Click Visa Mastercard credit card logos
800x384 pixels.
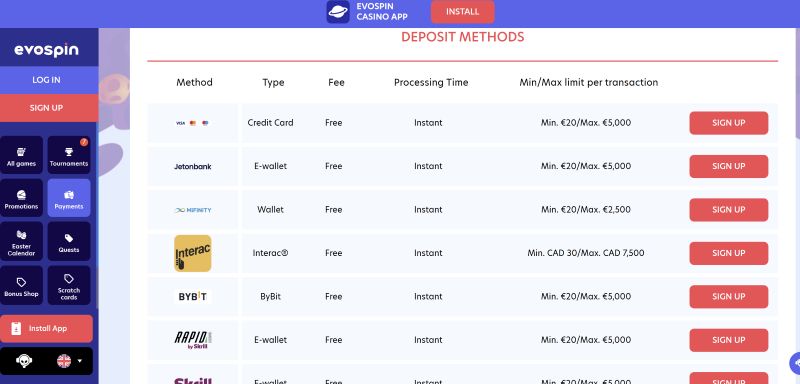[x=192, y=123]
